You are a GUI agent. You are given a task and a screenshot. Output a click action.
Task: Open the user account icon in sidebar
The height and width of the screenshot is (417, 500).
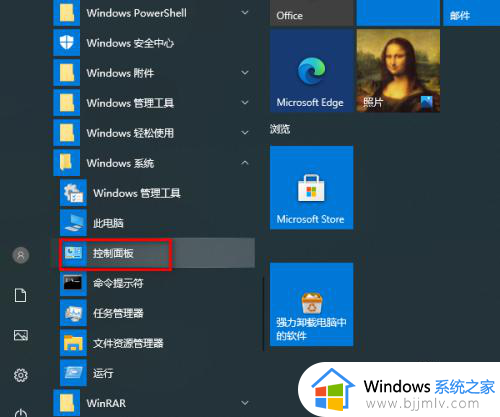(21, 255)
